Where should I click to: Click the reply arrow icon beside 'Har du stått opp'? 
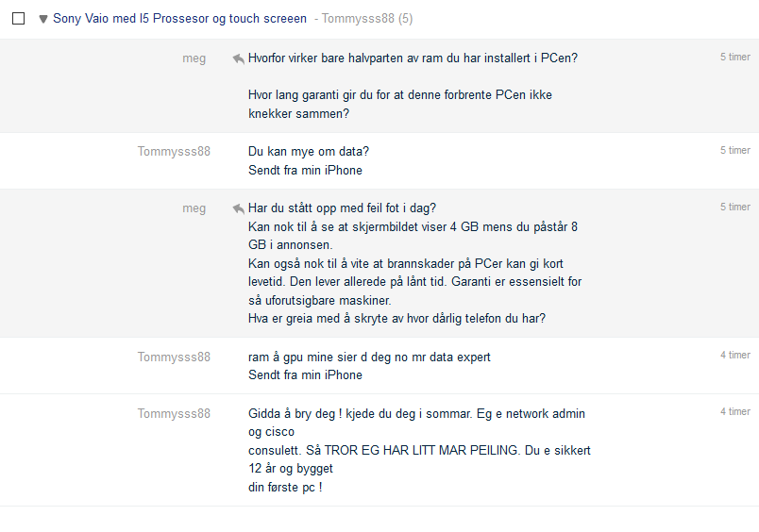point(238,208)
